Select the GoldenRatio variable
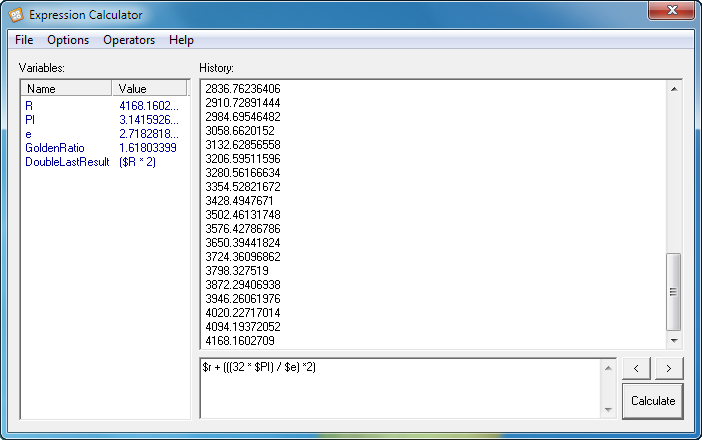The height and width of the screenshot is (440, 702). tap(55, 148)
